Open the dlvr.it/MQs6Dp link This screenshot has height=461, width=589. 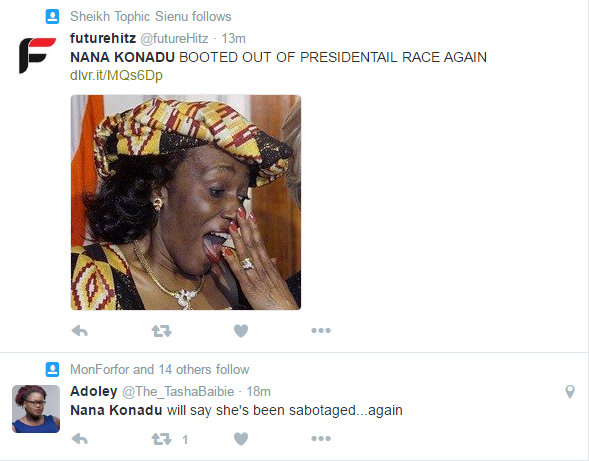tap(116, 75)
